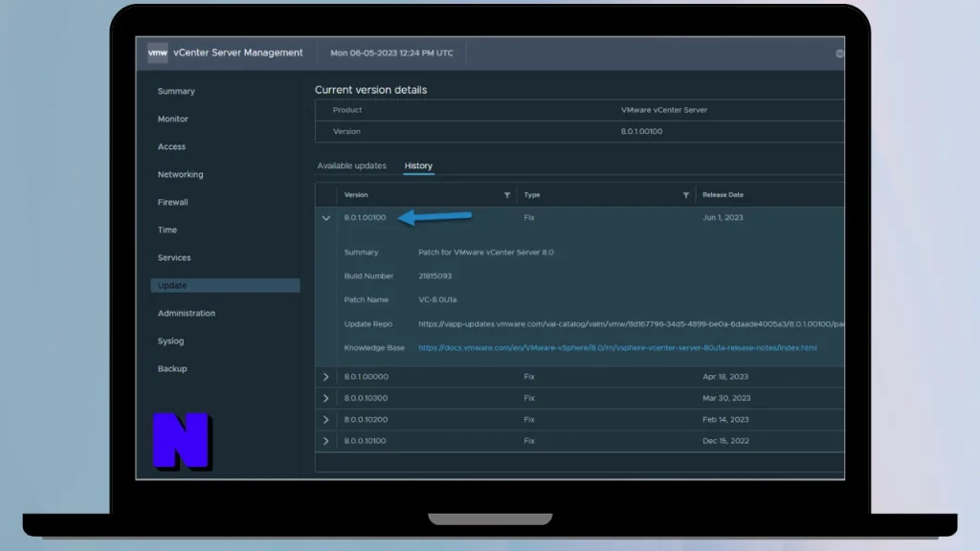This screenshot has height=551, width=980.
Task: Click the Fix type for 8.0.0.10300
Action: tap(528, 398)
